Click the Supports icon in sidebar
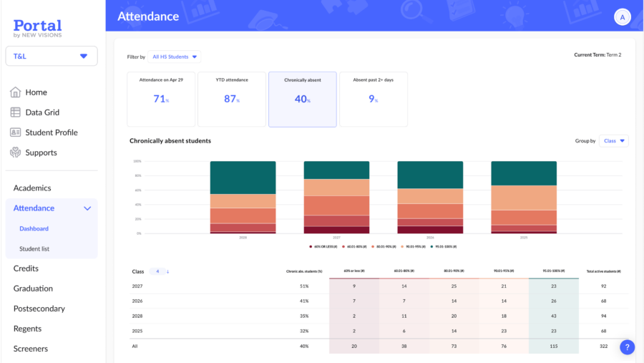 point(15,153)
